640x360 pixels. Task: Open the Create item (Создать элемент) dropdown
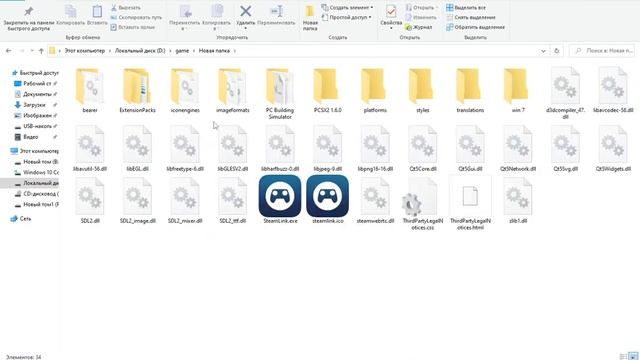pyautogui.click(x=347, y=8)
